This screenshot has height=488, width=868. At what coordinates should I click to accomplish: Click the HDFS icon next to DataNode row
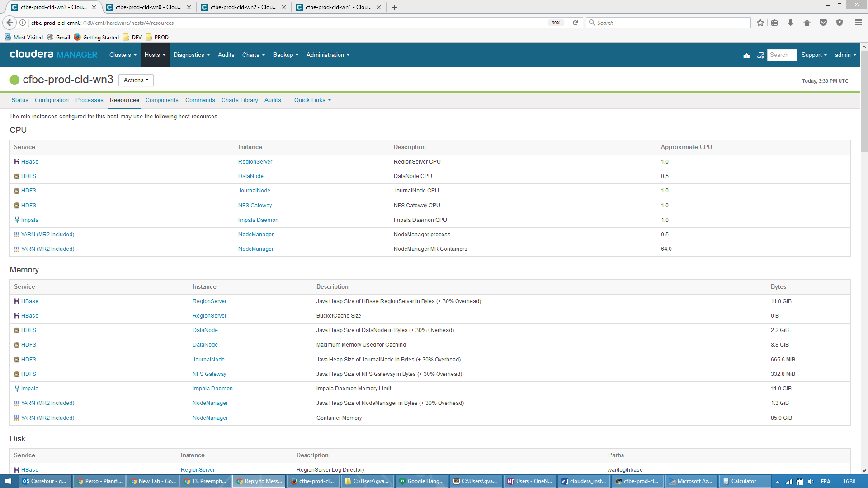[16, 176]
